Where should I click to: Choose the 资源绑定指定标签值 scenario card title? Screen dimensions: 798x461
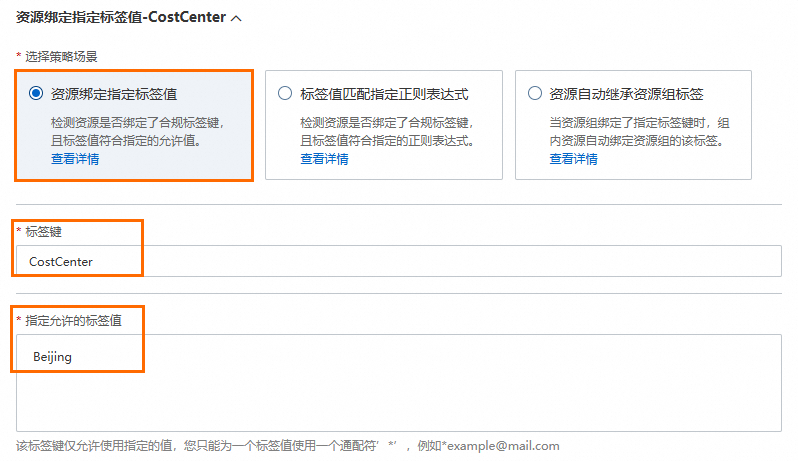tap(114, 94)
